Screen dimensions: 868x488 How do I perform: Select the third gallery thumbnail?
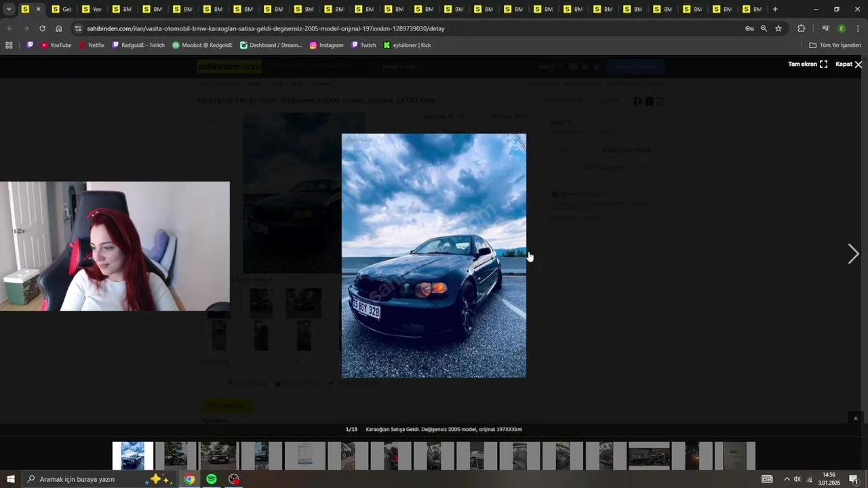[x=218, y=455]
